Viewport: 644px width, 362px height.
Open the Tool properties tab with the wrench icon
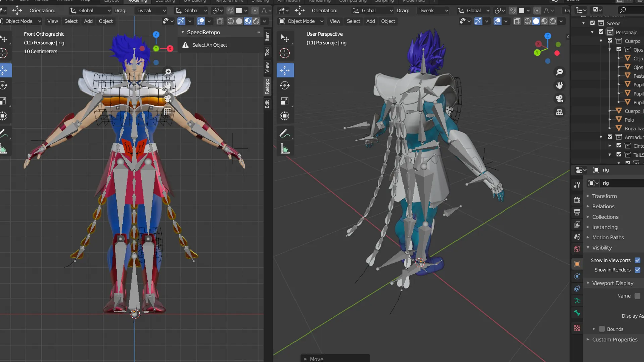[577, 185]
